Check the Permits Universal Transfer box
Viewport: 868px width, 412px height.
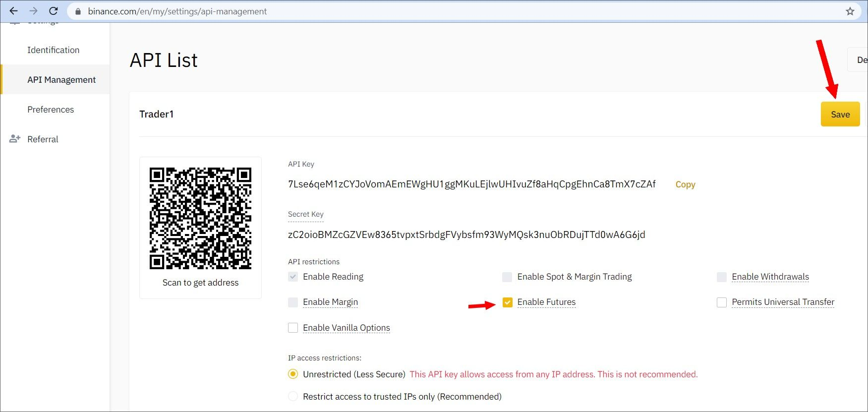click(722, 302)
